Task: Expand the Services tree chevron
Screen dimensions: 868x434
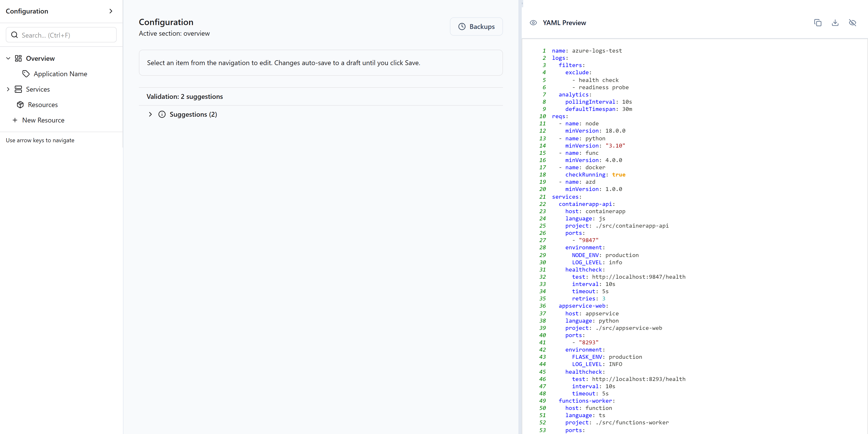Action: click(x=8, y=89)
